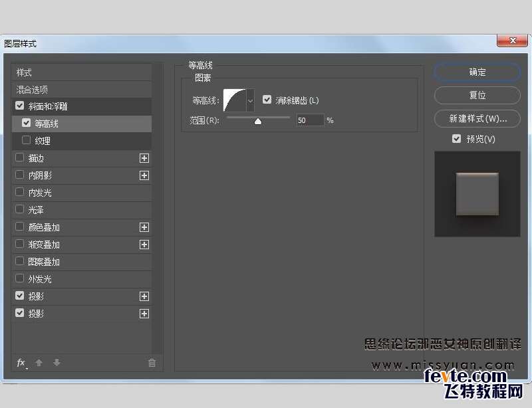
Task: Uncheck the 斜面和浮雕 checkbox
Action: pos(20,106)
